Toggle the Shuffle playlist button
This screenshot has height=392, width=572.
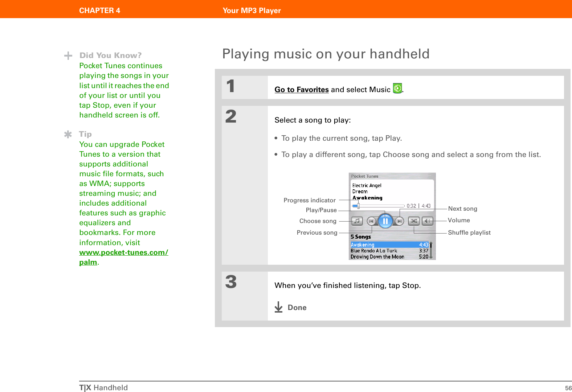pos(414,221)
